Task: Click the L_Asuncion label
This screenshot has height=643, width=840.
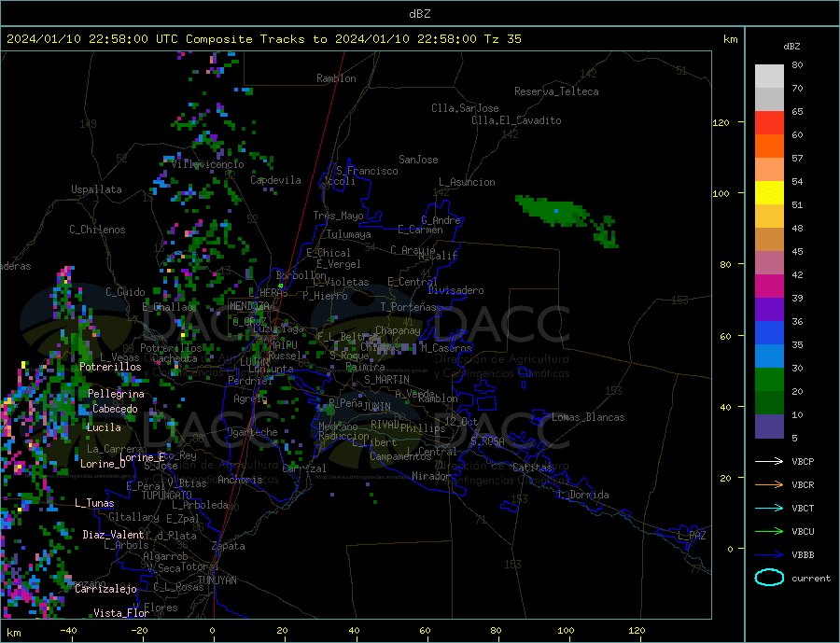Action: point(468,182)
